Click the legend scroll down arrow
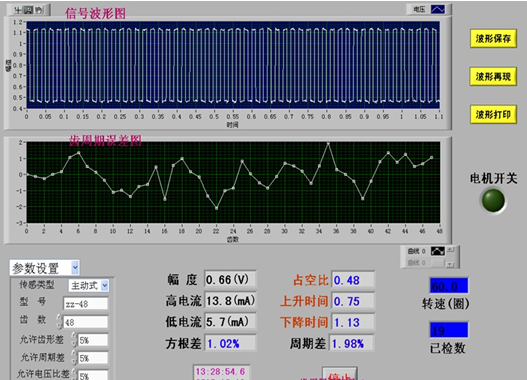This screenshot has height=380, width=527. [x=450, y=264]
